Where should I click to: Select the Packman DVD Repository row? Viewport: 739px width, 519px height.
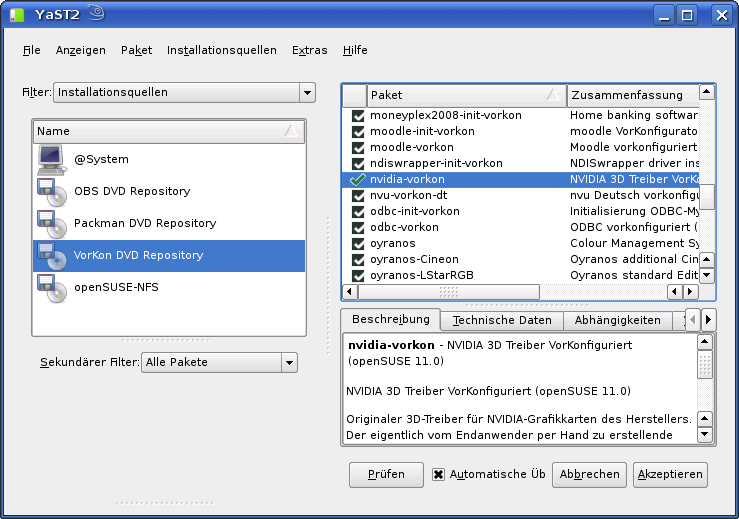pyautogui.click(x=169, y=224)
